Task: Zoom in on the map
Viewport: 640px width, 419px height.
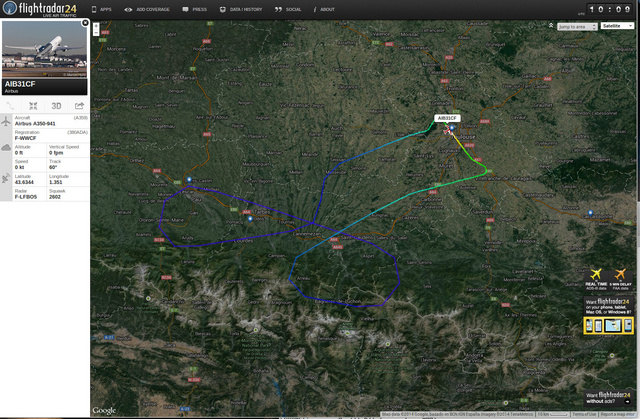Action: [x=96, y=26]
